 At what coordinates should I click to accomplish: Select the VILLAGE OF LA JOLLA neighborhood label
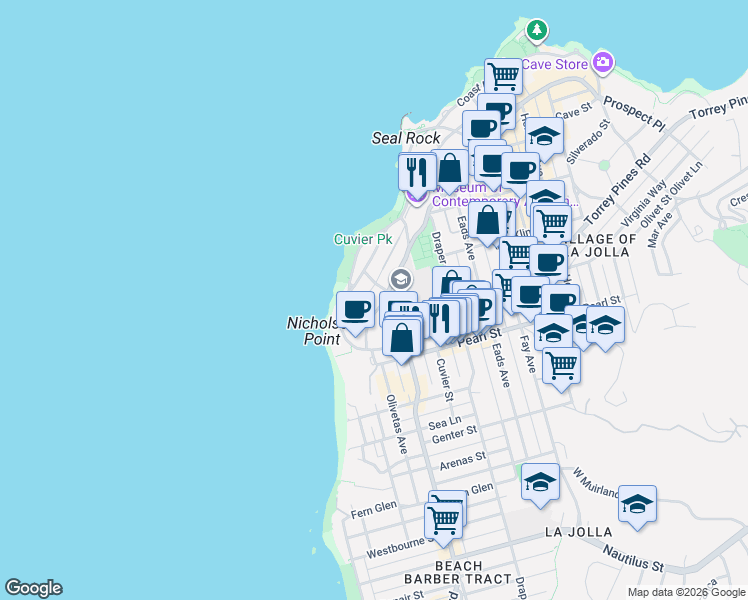coord(600,246)
